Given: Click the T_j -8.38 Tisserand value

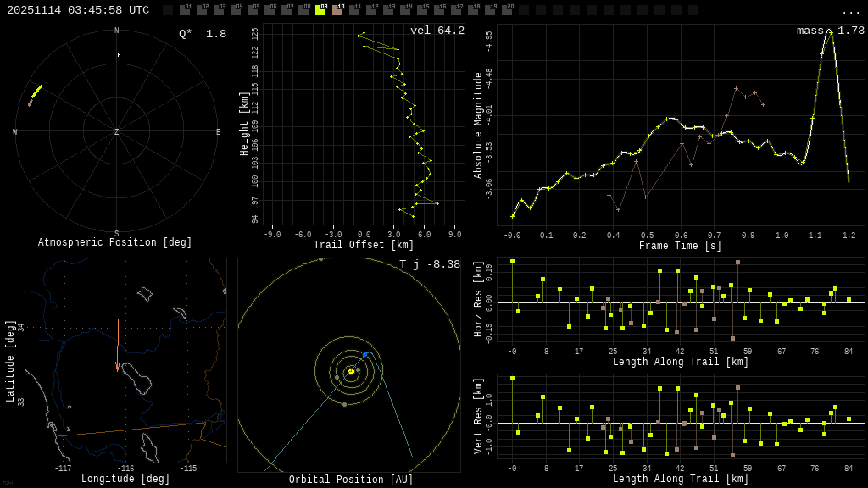Looking at the screenshot, I should tap(430, 264).
